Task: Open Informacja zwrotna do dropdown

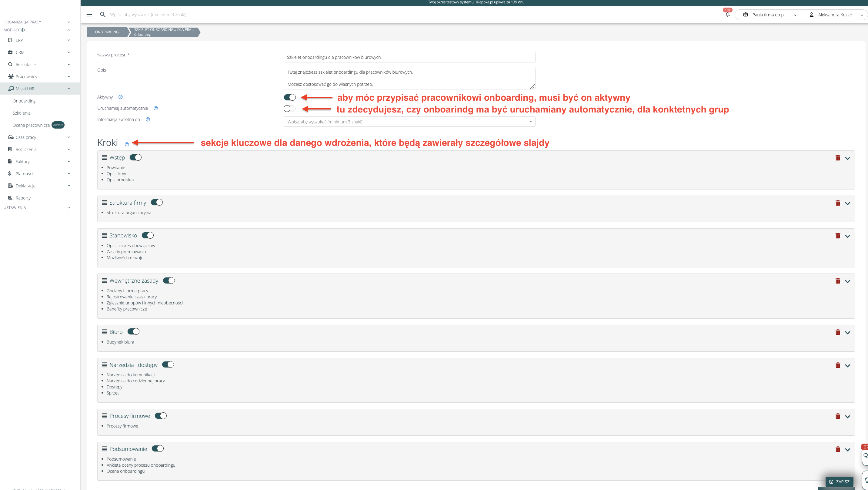Action: click(x=409, y=122)
